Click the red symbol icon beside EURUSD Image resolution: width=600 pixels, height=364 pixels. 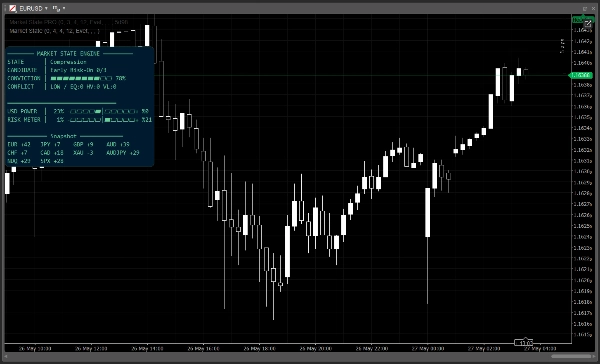pos(13,8)
